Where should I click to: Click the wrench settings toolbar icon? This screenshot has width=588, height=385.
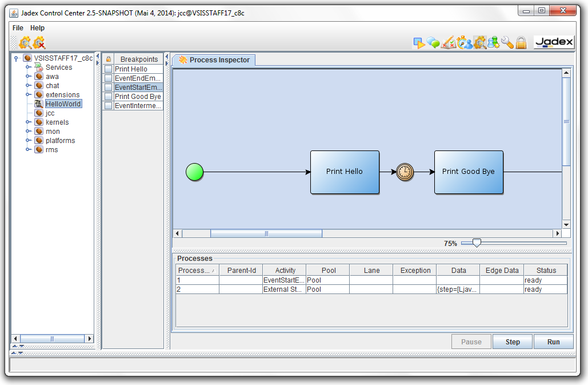(x=507, y=43)
